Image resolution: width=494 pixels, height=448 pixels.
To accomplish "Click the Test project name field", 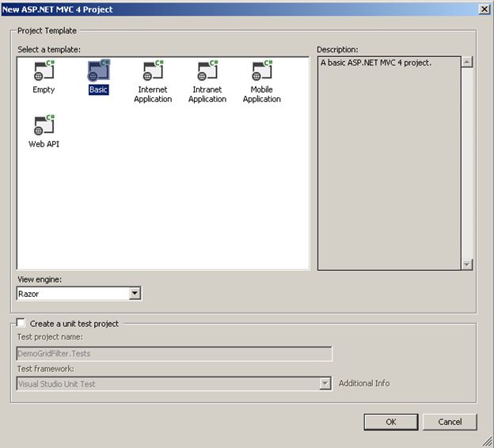I will point(174,354).
